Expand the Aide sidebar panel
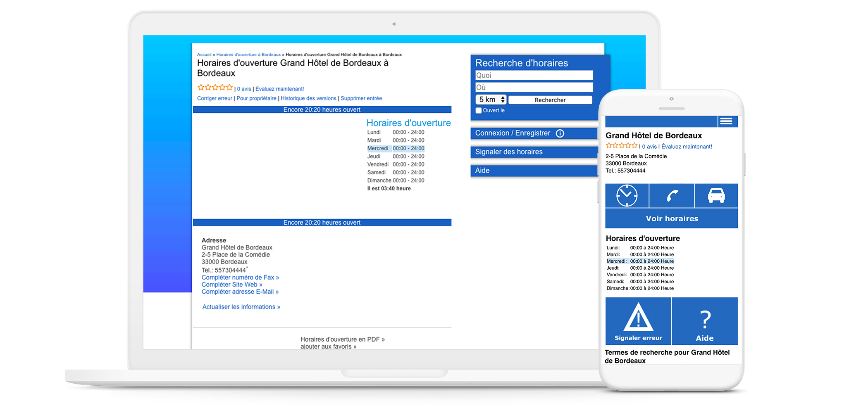 pyautogui.click(x=482, y=171)
